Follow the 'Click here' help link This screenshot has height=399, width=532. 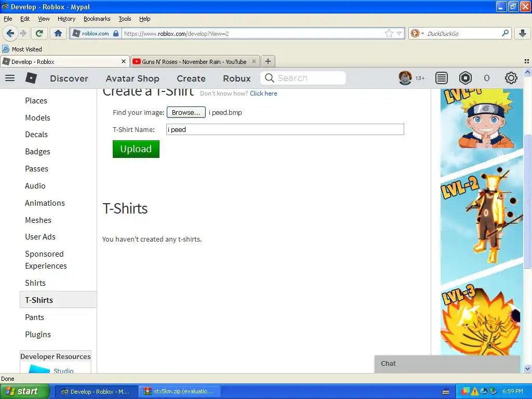[x=263, y=94]
